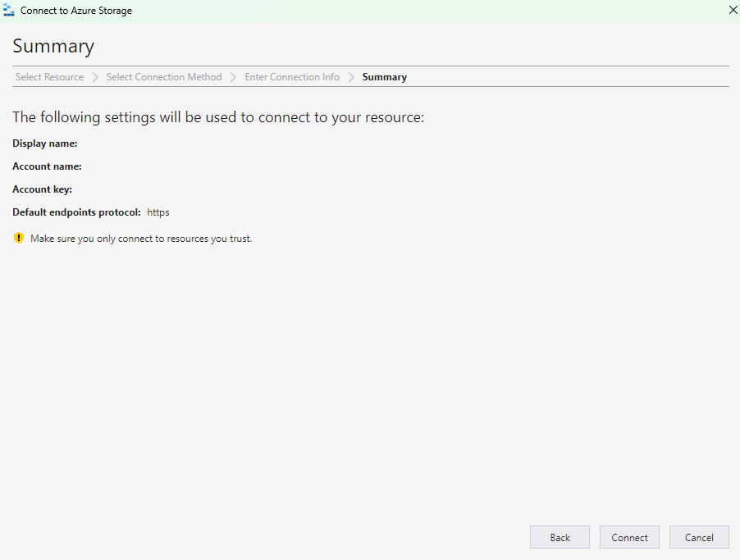The height and width of the screenshot is (560, 740).
Task: Jump to Select Connection Method step
Action: pyautogui.click(x=164, y=77)
